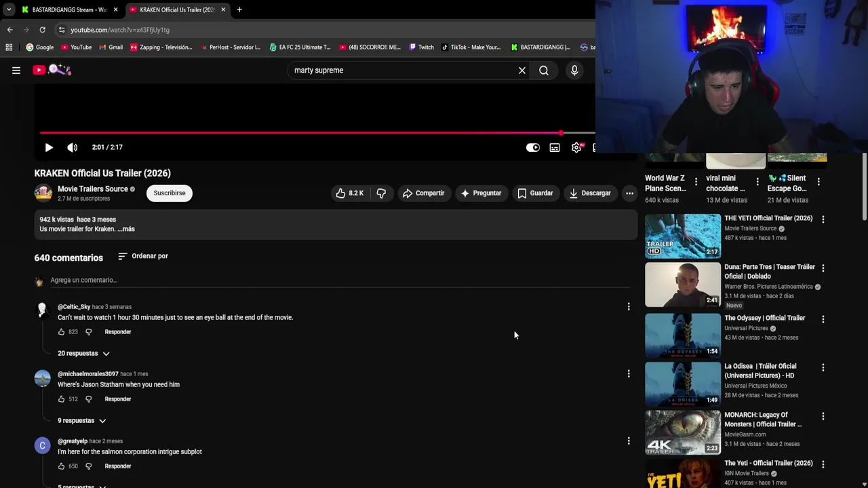Screen dimensions: 868x488
Task: Open a new browser tab
Action: click(x=239, y=9)
